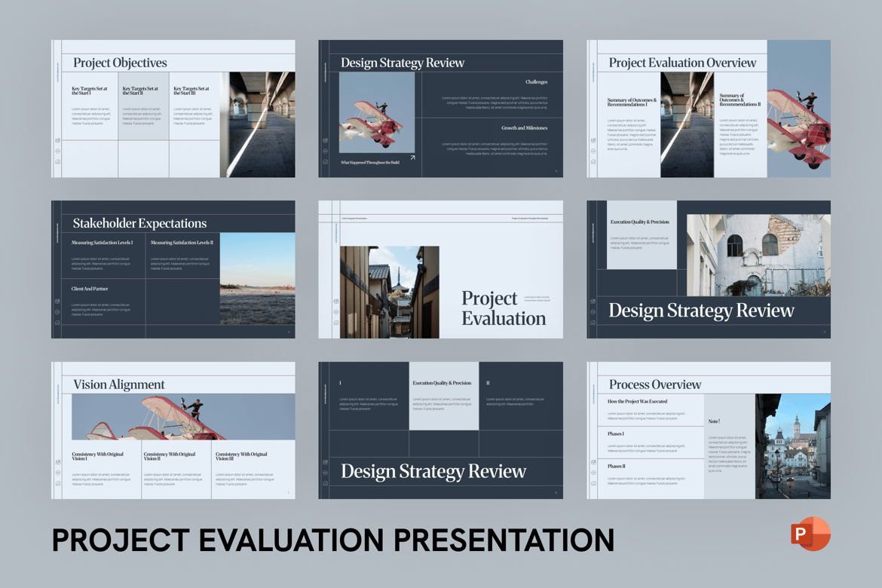
Task: Click Design Strategy Review title above the biplane
Action: click(403, 63)
